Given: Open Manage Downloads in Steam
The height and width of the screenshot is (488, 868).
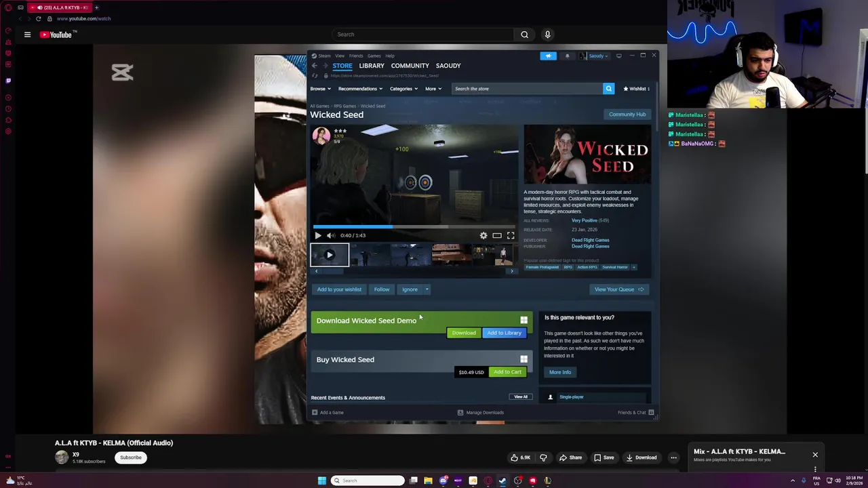Looking at the screenshot, I should point(481,413).
